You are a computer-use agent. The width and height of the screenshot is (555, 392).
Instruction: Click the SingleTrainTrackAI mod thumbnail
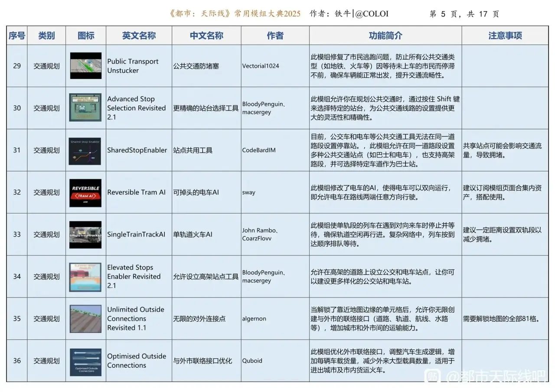(85, 235)
